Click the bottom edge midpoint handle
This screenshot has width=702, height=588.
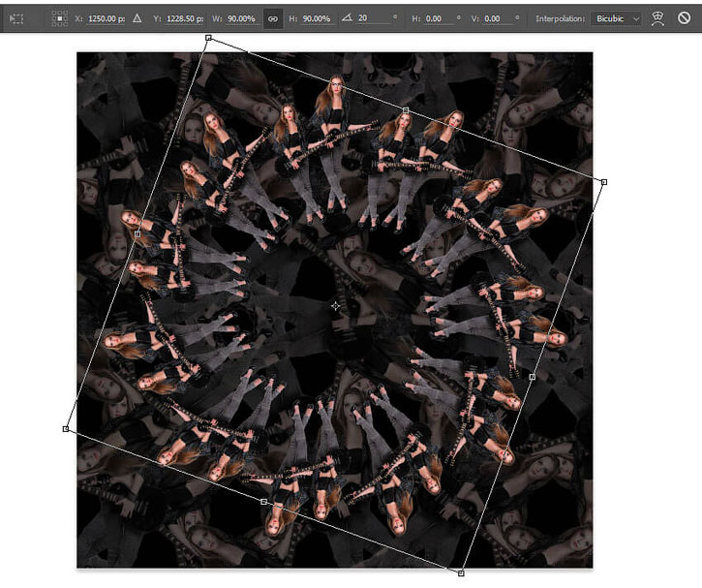pos(263,502)
